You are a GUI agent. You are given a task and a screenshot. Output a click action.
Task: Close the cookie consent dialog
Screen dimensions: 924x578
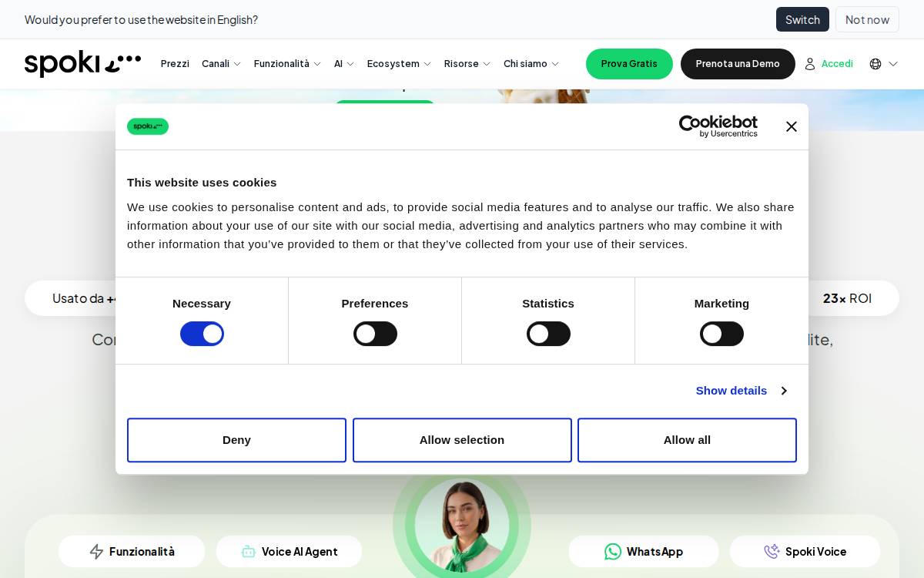click(x=791, y=126)
